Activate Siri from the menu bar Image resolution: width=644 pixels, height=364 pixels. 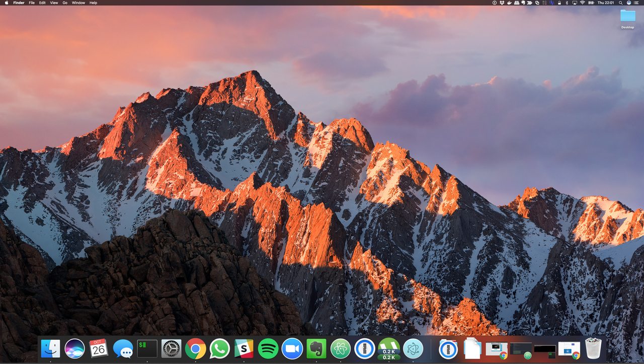(x=629, y=3)
